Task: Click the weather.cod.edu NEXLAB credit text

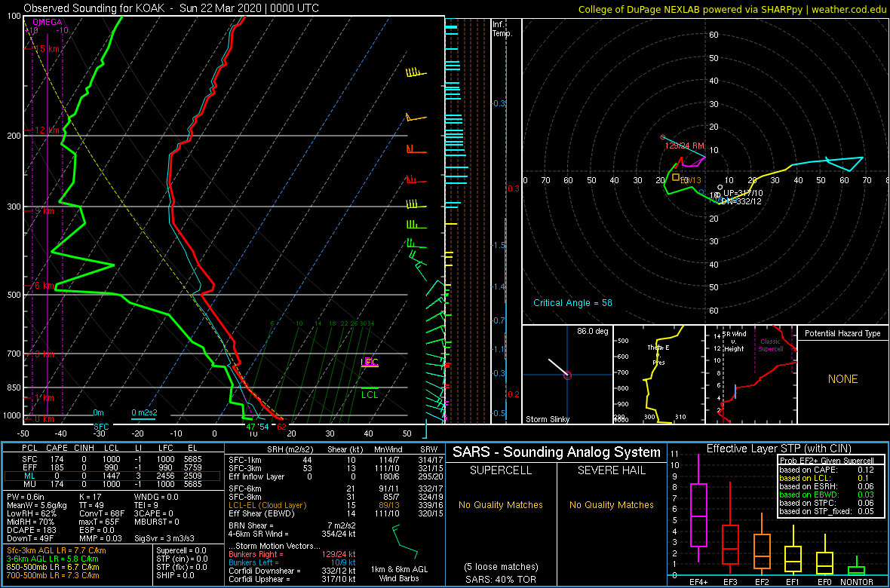Action: 732,9
